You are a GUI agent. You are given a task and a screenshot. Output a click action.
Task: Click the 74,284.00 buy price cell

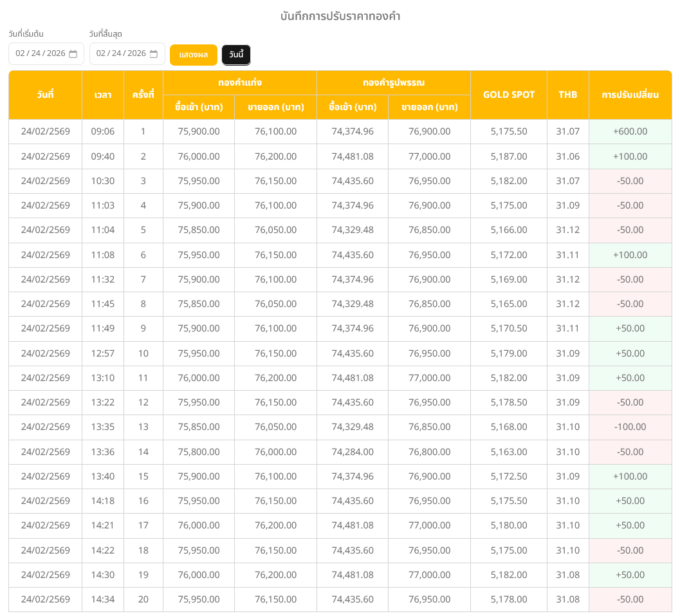coord(352,452)
